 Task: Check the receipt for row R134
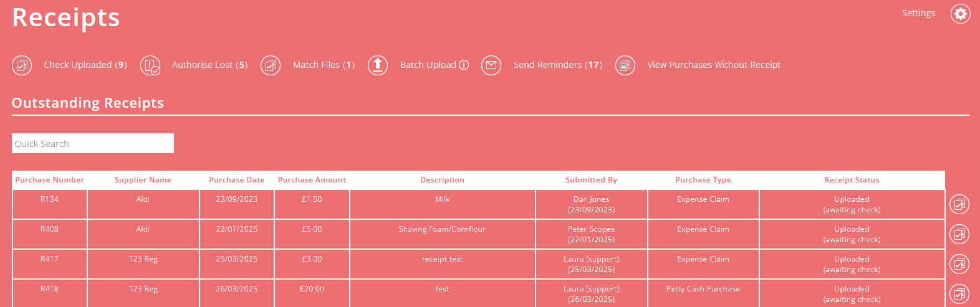tap(959, 204)
